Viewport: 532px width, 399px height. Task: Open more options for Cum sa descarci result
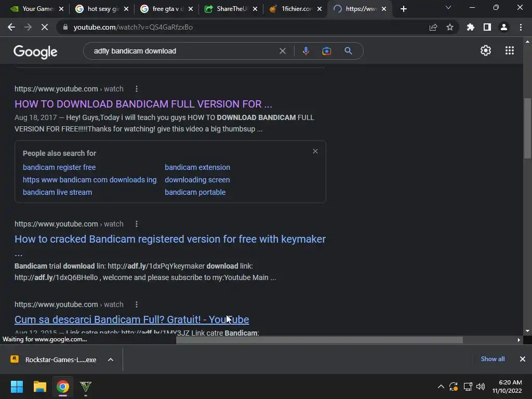[137, 304]
